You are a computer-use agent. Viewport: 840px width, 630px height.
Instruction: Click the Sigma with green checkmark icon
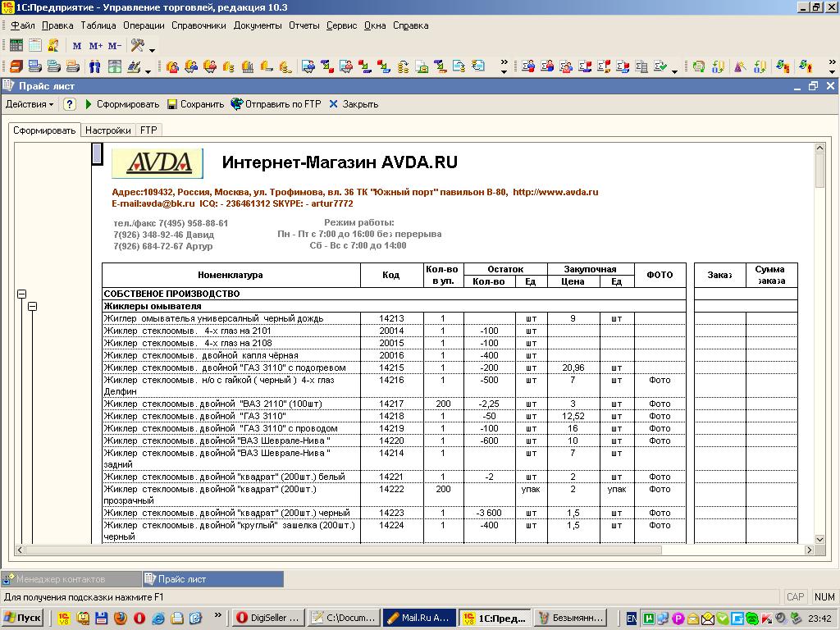pyautogui.click(x=660, y=66)
